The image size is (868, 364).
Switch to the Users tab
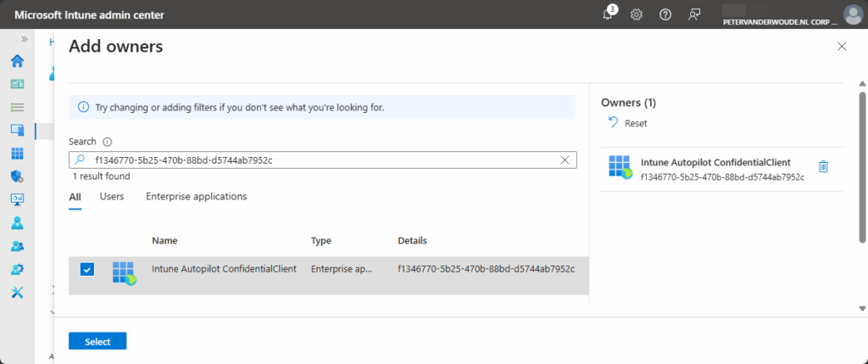pyautogui.click(x=112, y=196)
